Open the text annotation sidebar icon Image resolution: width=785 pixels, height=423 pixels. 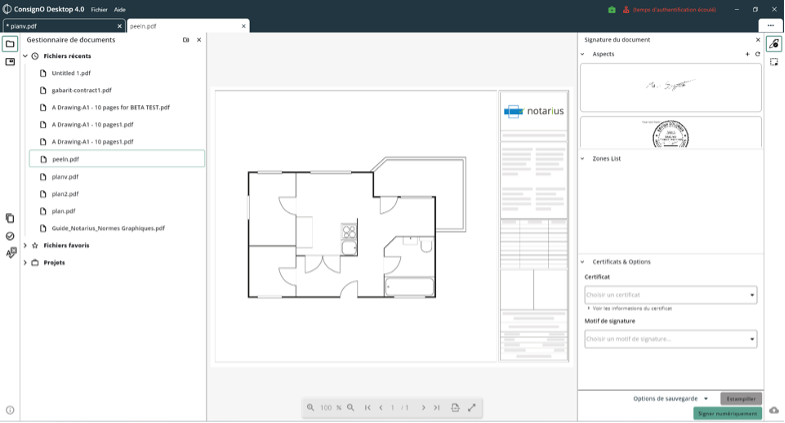click(x=11, y=253)
